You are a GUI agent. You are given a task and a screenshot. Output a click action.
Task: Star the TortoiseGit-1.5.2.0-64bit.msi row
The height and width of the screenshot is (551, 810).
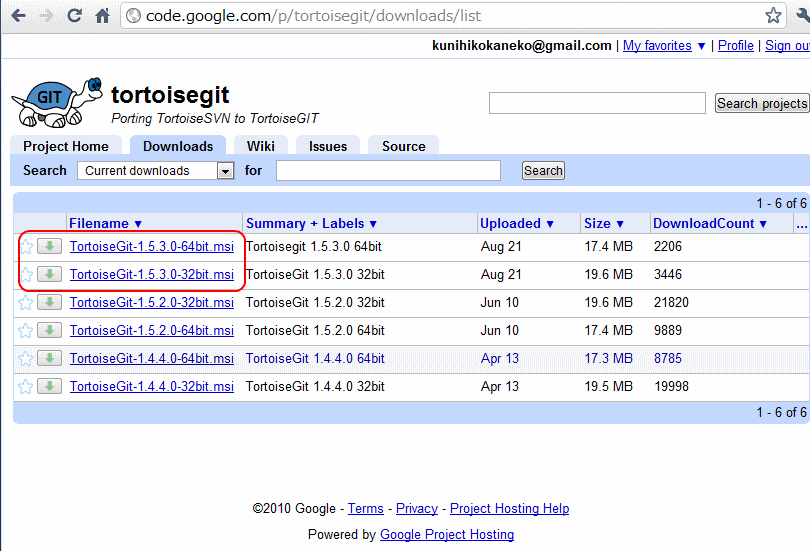(26, 330)
